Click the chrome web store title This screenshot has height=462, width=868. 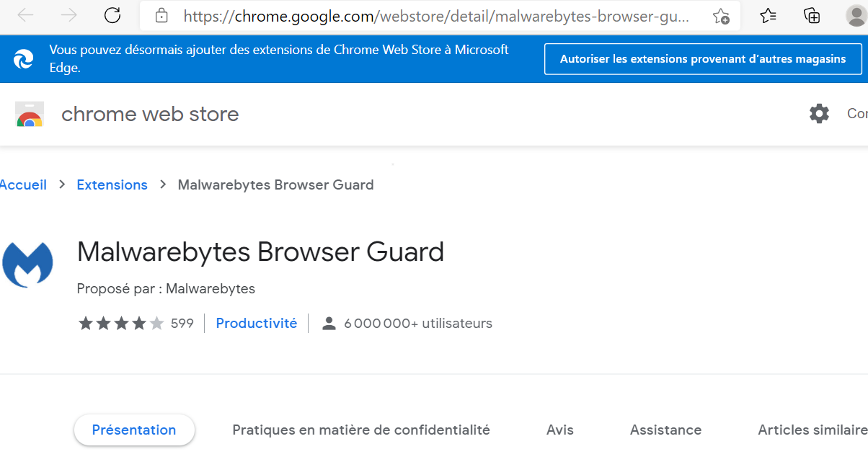(150, 114)
